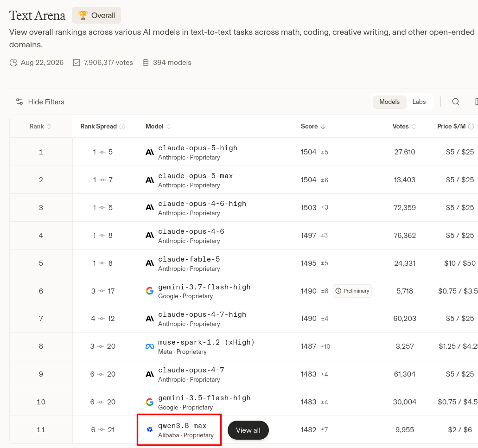This screenshot has height=448, width=478.
Task: Open the search magnifier icon
Action: click(x=455, y=102)
